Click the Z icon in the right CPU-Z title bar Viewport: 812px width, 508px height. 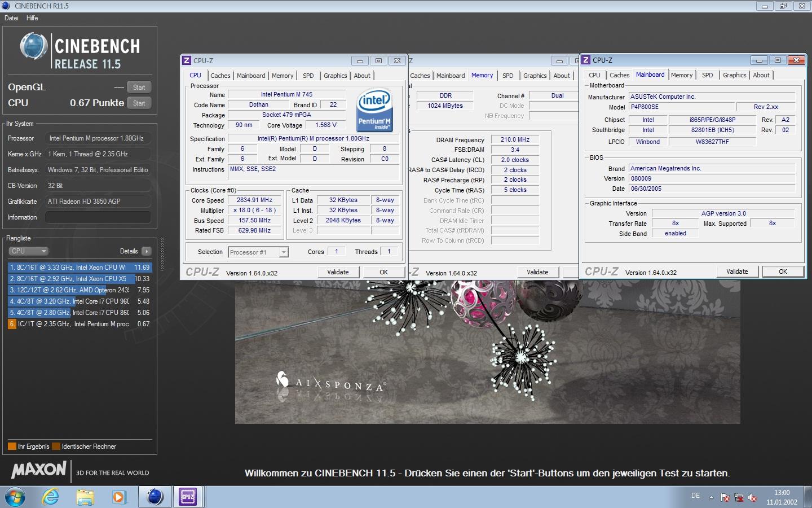tap(586, 60)
